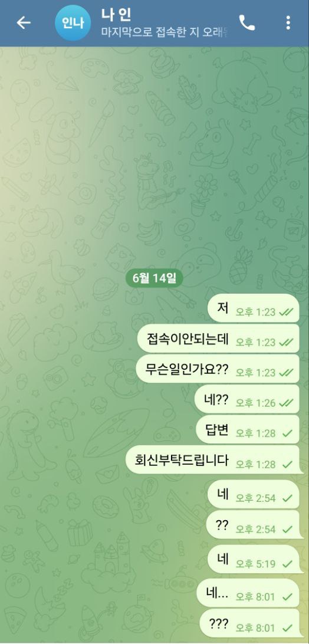Tap the '네' message sent at 5:19
Image resolution: width=309 pixels, height=644 pixels.
click(x=254, y=559)
